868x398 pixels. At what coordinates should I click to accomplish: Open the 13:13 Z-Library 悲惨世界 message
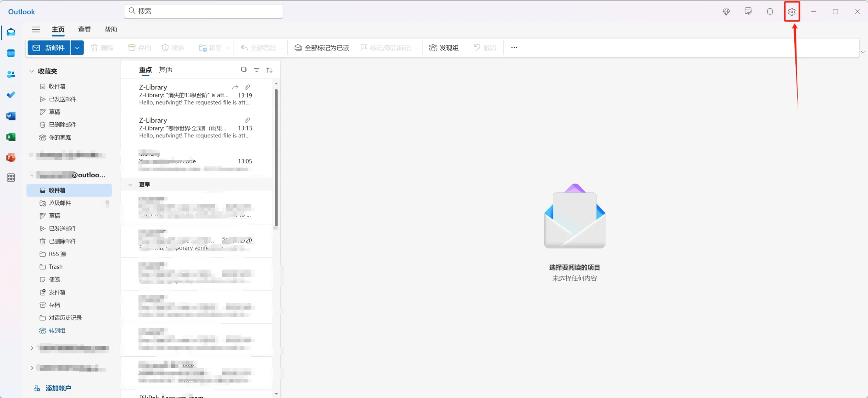tap(197, 128)
